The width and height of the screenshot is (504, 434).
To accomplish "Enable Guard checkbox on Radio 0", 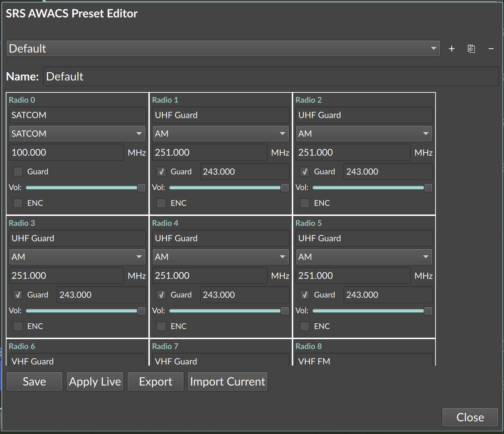I will (x=18, y=172).
